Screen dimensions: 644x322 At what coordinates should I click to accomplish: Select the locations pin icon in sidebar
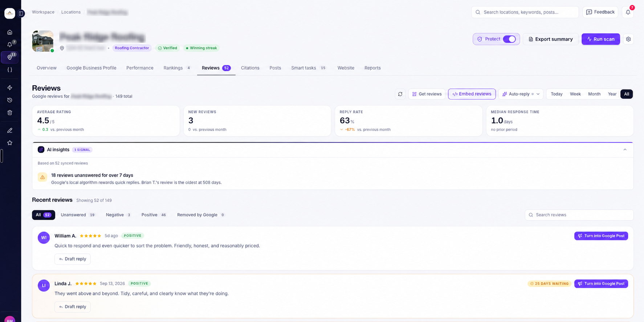(x=10, y=57)
